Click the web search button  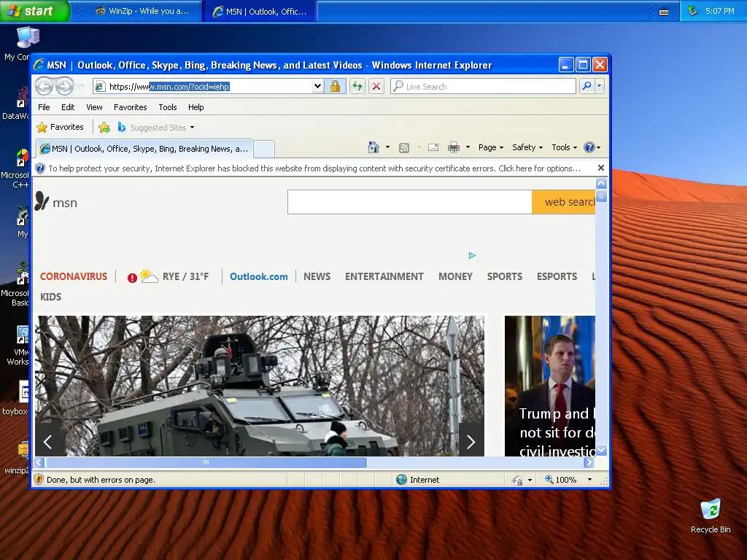[x=564, y=202]
